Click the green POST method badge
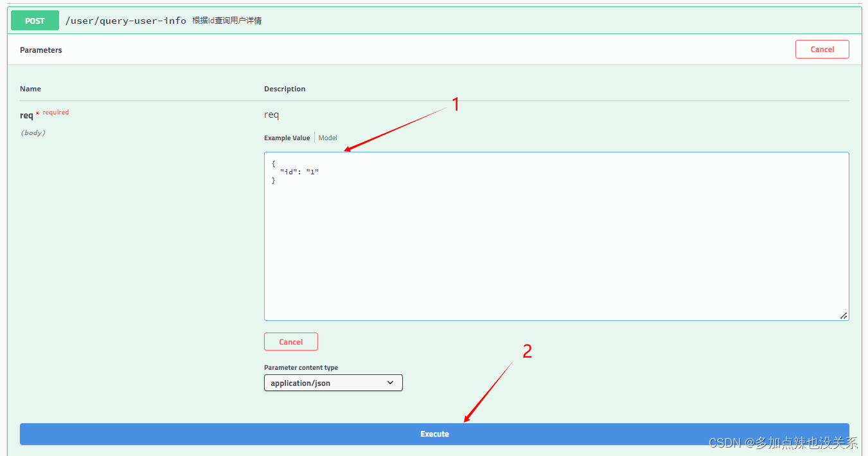This screenshot has width=868, height=456. (x=35, y=21)
